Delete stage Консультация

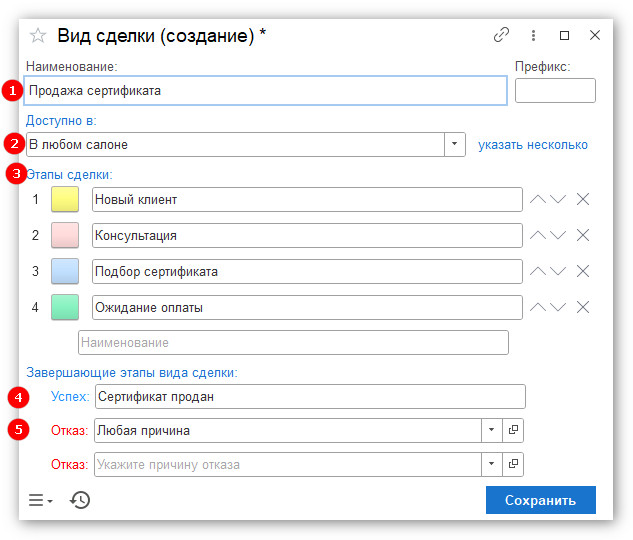(583, 235)
